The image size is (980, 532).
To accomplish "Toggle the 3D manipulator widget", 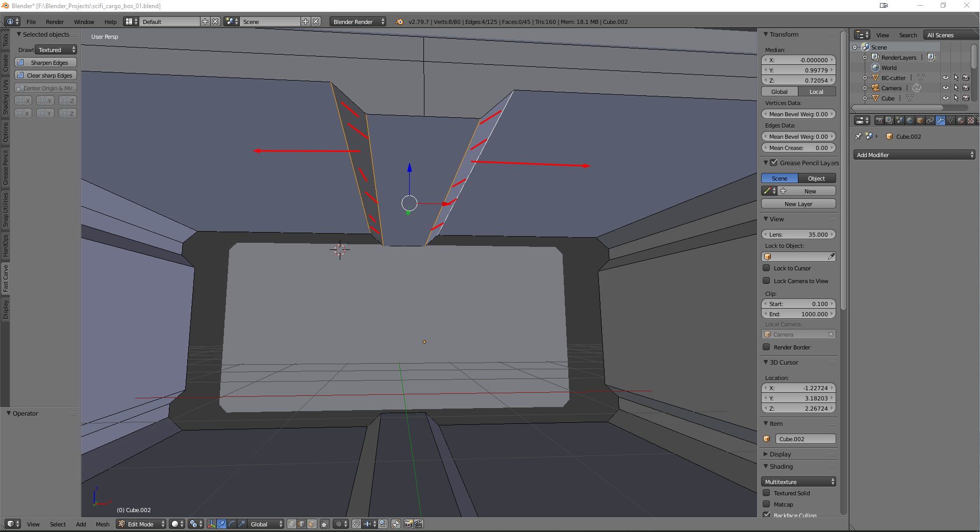I will click(212, 524).
